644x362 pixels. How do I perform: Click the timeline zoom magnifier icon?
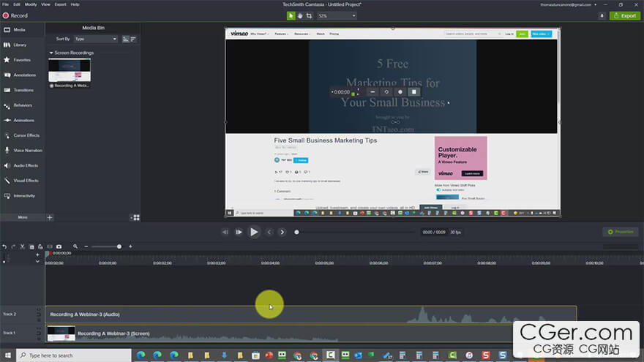tap(75, 246)
